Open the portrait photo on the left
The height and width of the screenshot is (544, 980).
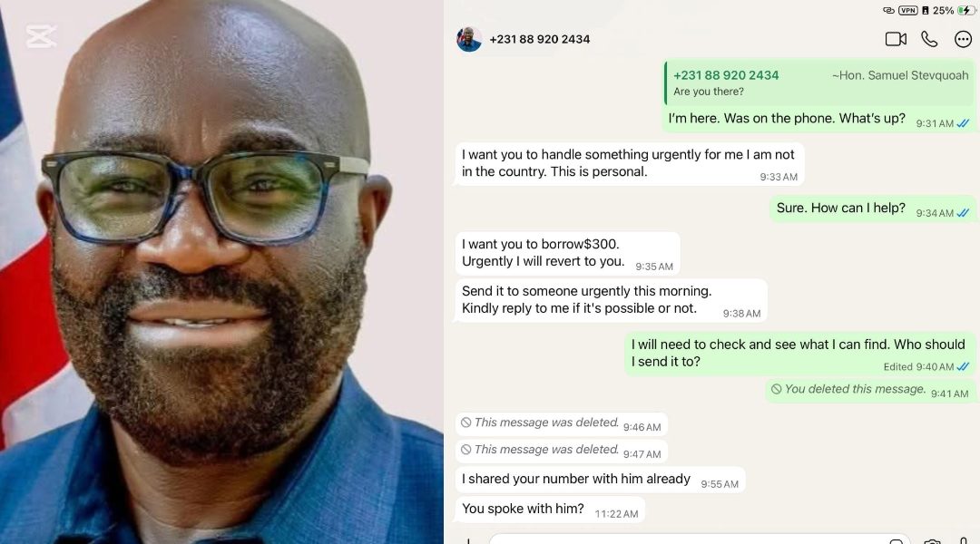coord(222,272)
